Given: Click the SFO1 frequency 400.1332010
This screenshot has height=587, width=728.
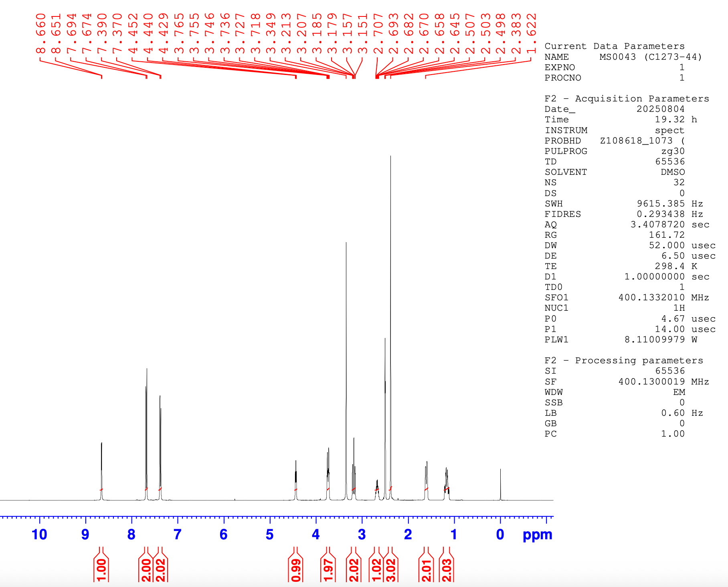Looking at the screenshot, I should (x=651, y=298).
